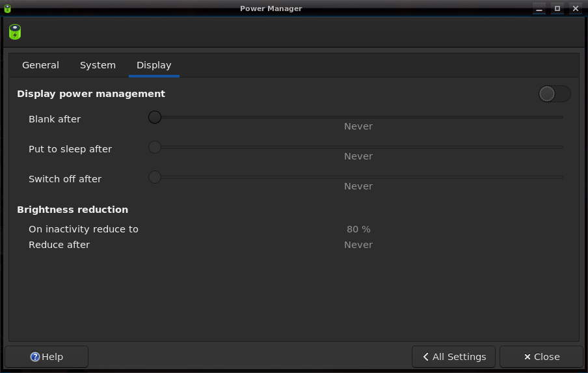Image resolution: width=588 pixels, height=373 pixels.
Task: Click the Switch off after slider handle
Action: pyautogui.click(x=155, y=177)
